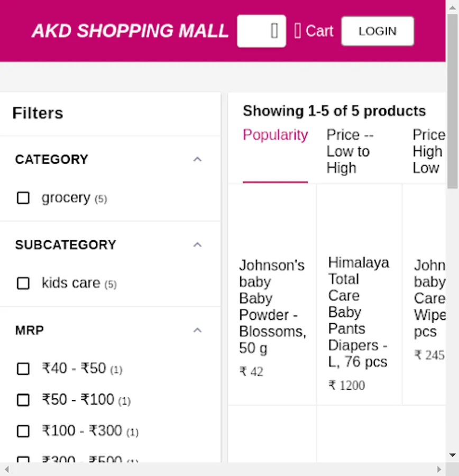Image resolution: width=459 pixels, height=476 pixels.
Task: Click the search input field
Action: point(254,31)
